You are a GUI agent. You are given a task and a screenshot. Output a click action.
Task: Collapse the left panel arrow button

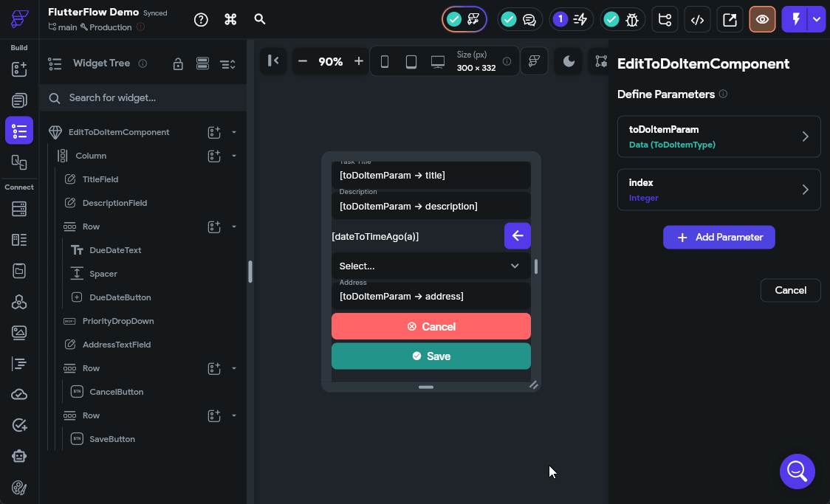(273, 61)
